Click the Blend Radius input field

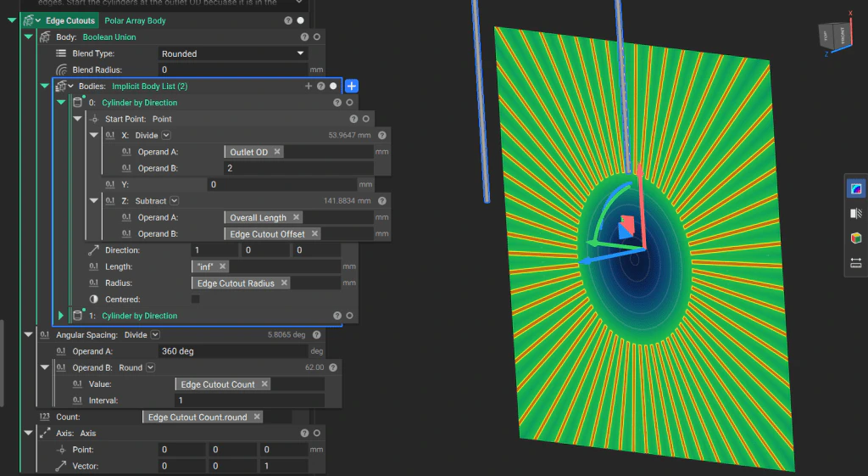click(233, 70)
